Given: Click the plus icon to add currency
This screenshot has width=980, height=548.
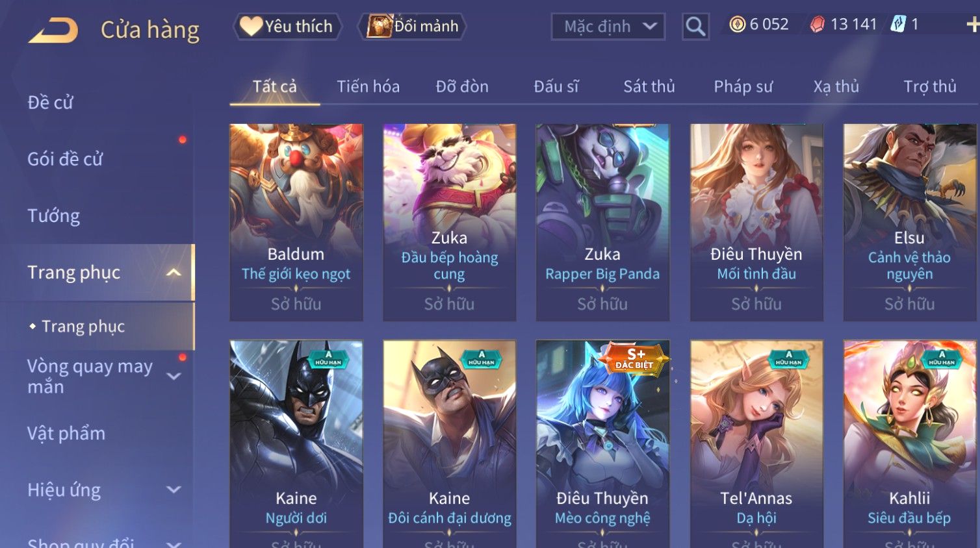Looking at the screenshot, I should [x=973, y=25].
